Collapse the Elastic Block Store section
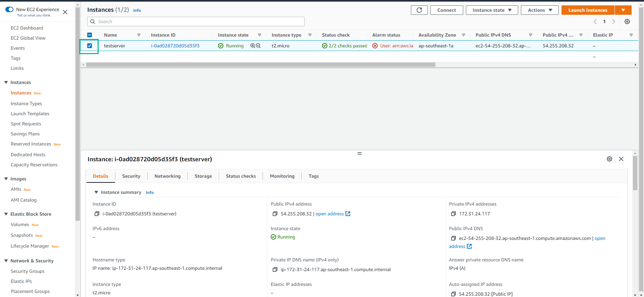This screenshot has width=644, height=297. [x=6, y=214]
